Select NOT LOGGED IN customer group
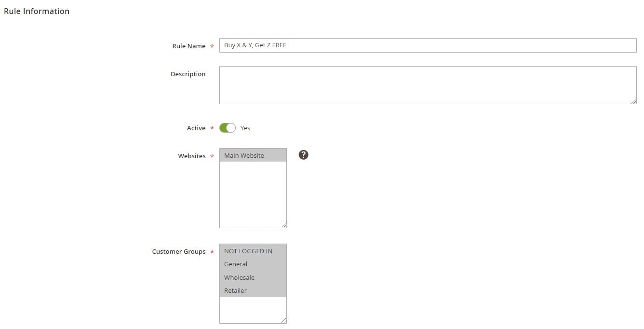This screenshot has width=644, height=329. click(x=253, y=251)
